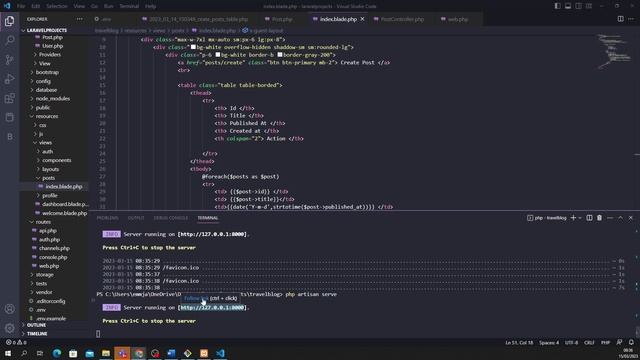Toggle the secondary side bar visibility
The width and height of the screenshot is (640, 360).
pos(578,6)
